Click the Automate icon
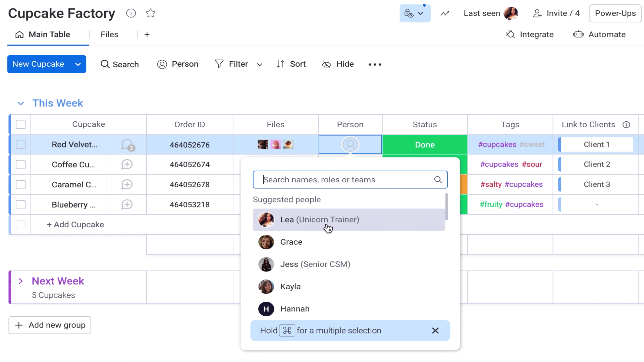 [x=580, y=34]
